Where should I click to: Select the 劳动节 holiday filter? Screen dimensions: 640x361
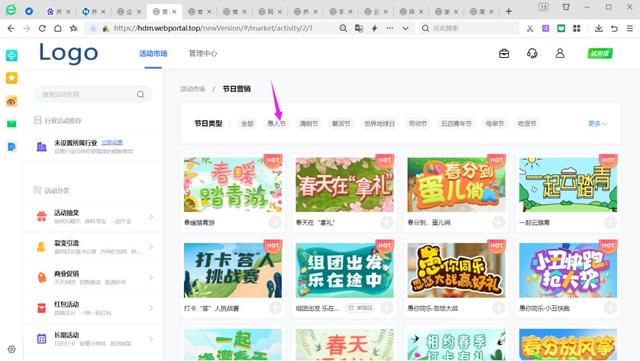[418, 123]
